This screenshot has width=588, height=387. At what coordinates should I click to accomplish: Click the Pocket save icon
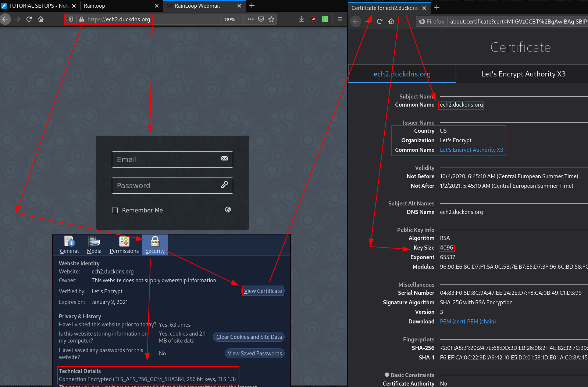point(261,19)
